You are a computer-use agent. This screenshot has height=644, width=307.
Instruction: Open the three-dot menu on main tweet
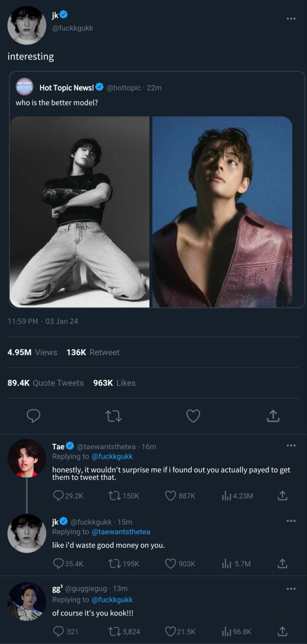click(x=291, y=18)
